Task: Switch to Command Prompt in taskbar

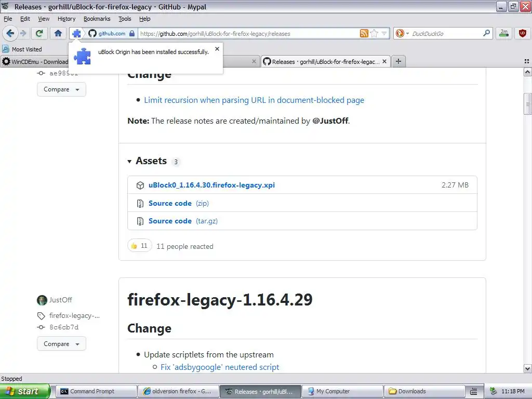Action: point(96,392)
